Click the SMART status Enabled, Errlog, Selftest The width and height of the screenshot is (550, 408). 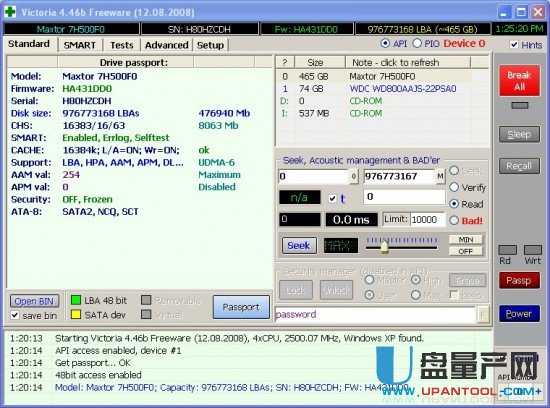pos(116,138)
